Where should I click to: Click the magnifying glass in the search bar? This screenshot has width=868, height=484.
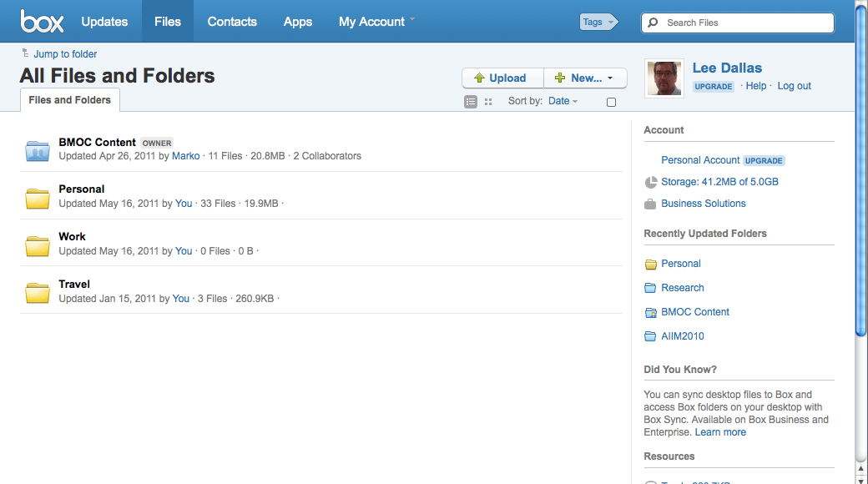(x=652, y=23)
